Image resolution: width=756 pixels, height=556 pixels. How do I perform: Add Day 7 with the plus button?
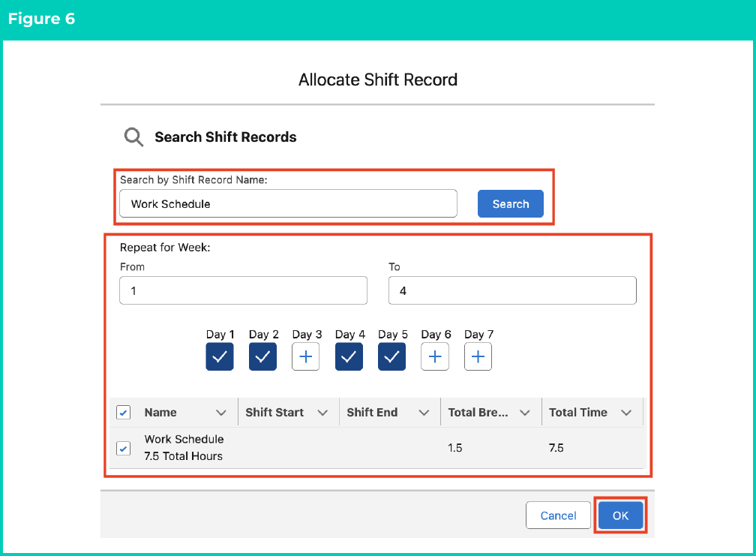click(478, 357)
